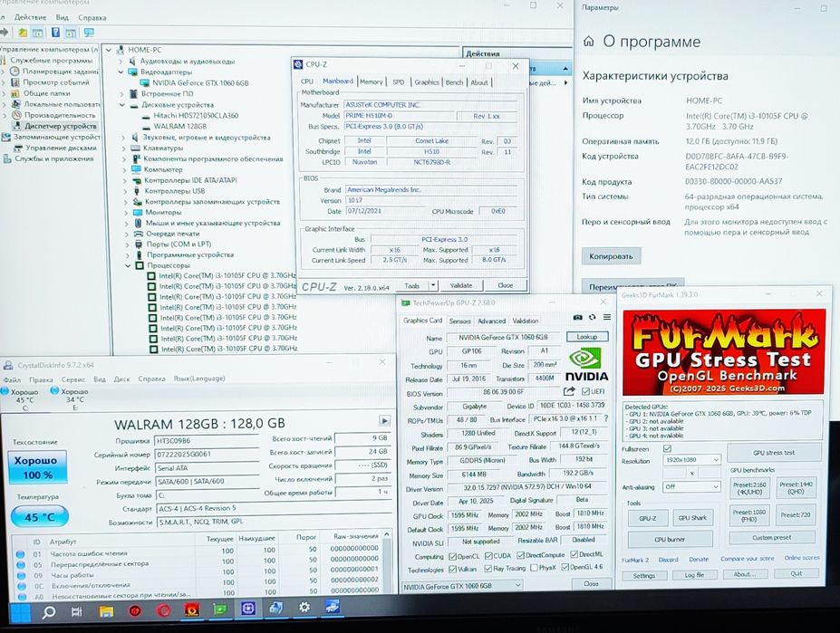Screen dimensions: 840x633
Task: Click GPU-Z screenshot camera icon
Action: pyautogui.click(x=577, y=318)
